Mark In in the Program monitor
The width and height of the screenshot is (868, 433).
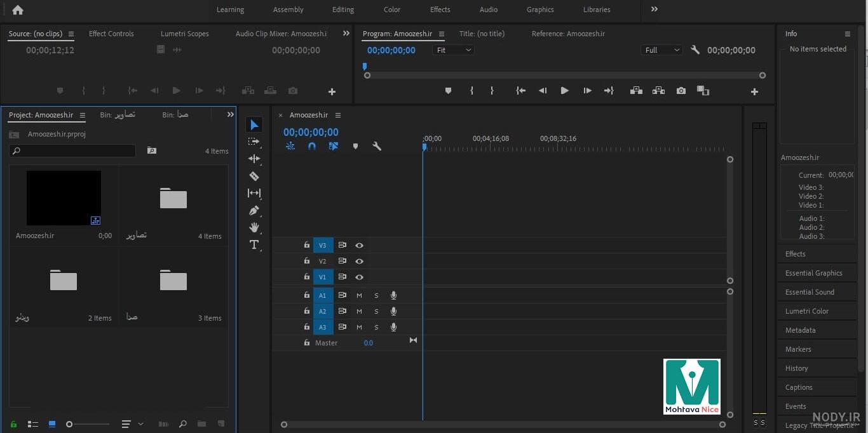(x=471, y=91)
